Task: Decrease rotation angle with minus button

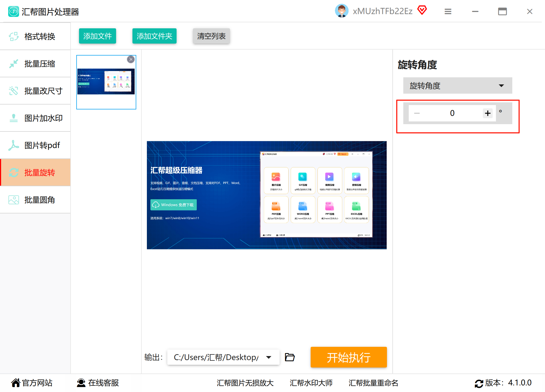Action: [417, 113]
